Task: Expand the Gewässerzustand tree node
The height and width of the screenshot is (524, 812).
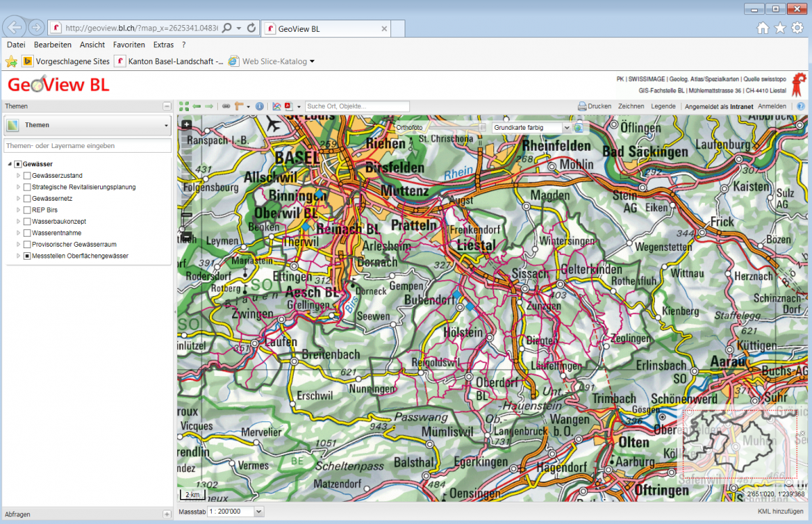Action: tap(18, 176)
